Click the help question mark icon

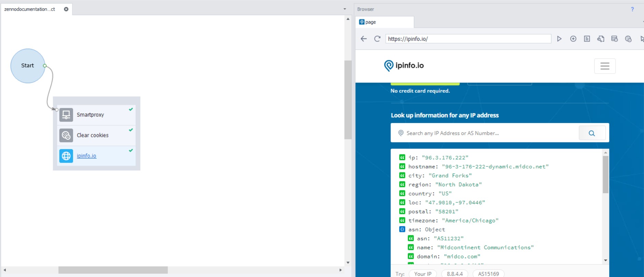tap(632, 9)
